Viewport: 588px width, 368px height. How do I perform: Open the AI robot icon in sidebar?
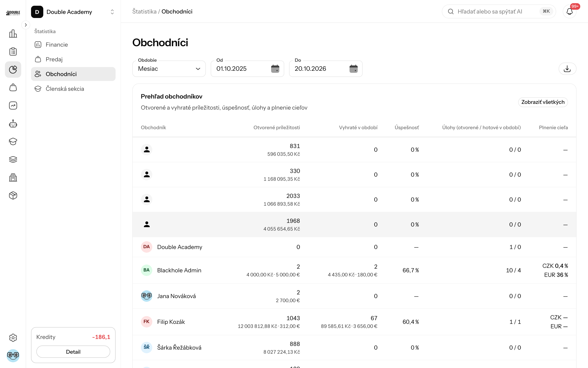pyautogui.click(x=13, y=124)
